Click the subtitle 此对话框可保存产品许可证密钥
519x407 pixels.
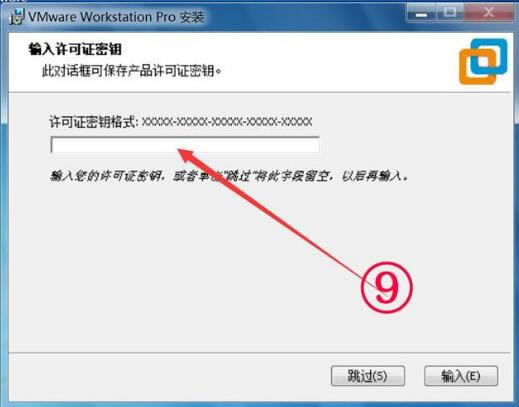click(131, 71)
